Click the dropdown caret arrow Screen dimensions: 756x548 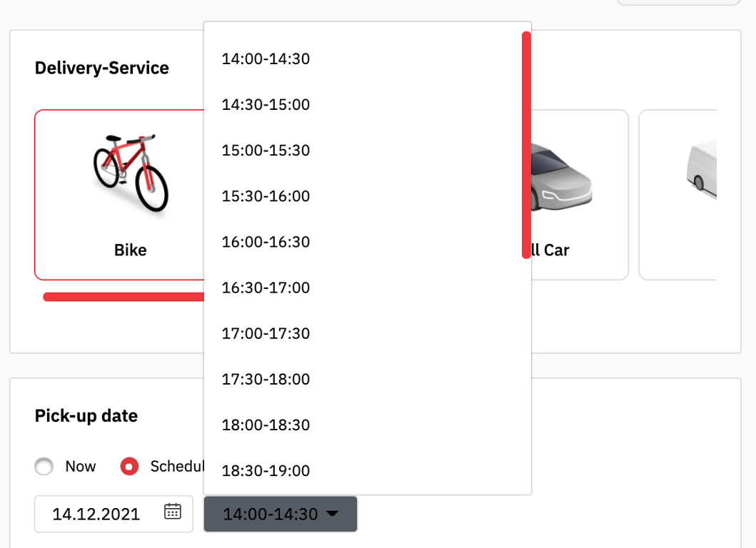(332, 514)
